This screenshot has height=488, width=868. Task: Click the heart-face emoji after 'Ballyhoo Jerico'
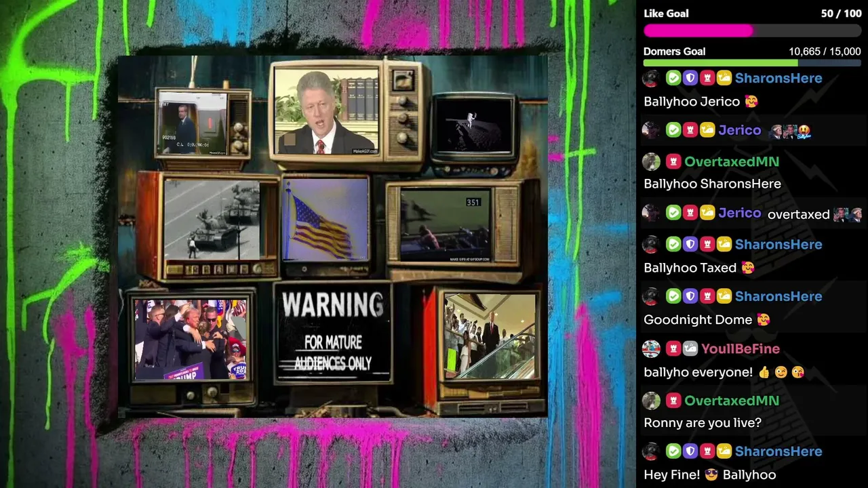pos(751,102)
